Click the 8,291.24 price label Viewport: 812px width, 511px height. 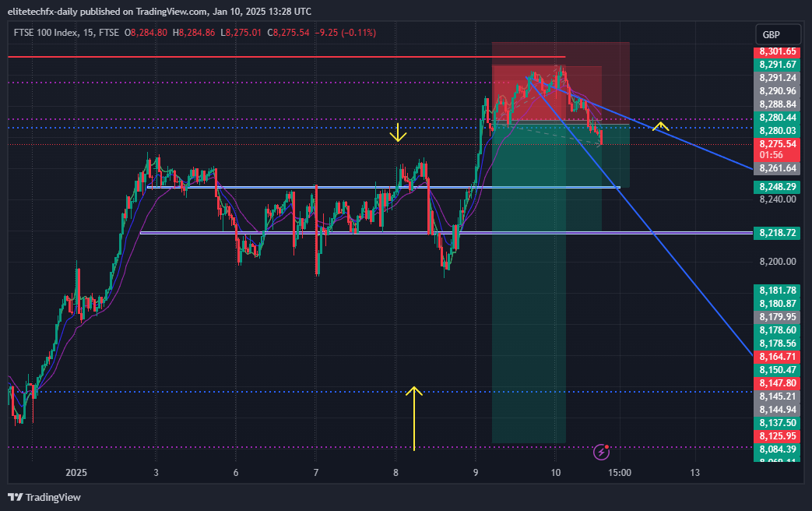click(x=777, y=78)
